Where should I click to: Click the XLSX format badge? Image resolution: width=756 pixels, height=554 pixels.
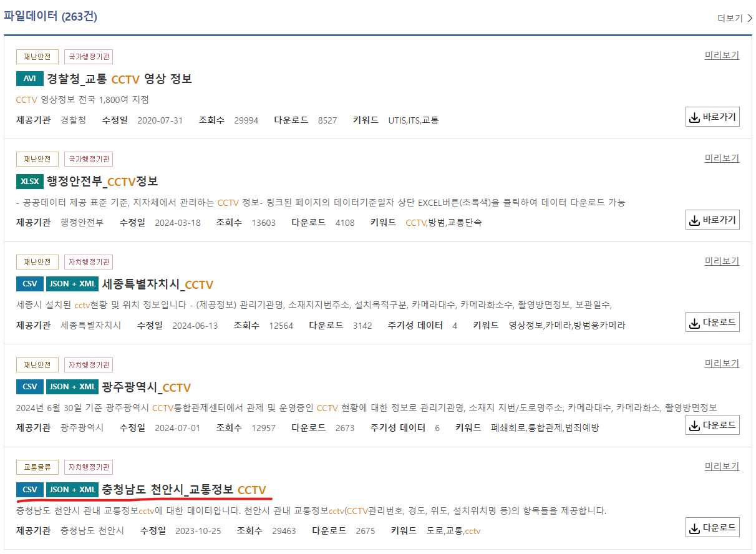coord(30,182)
